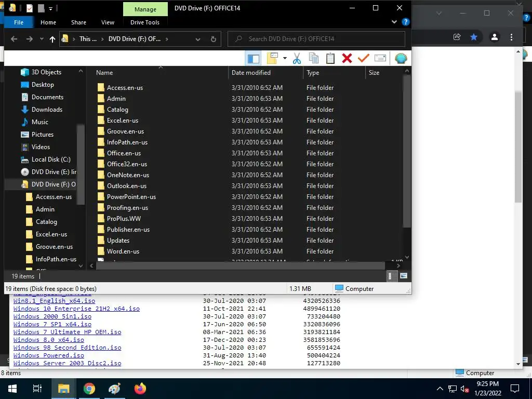Click the Copy pages icon
The image size is (532, 399).
(x=313, y=58)
